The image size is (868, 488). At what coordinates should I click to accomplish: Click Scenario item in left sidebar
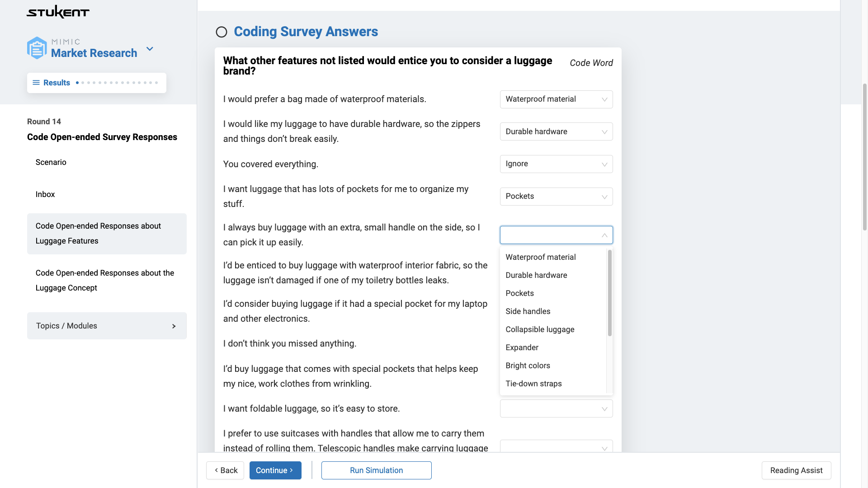tap(51, 162)
